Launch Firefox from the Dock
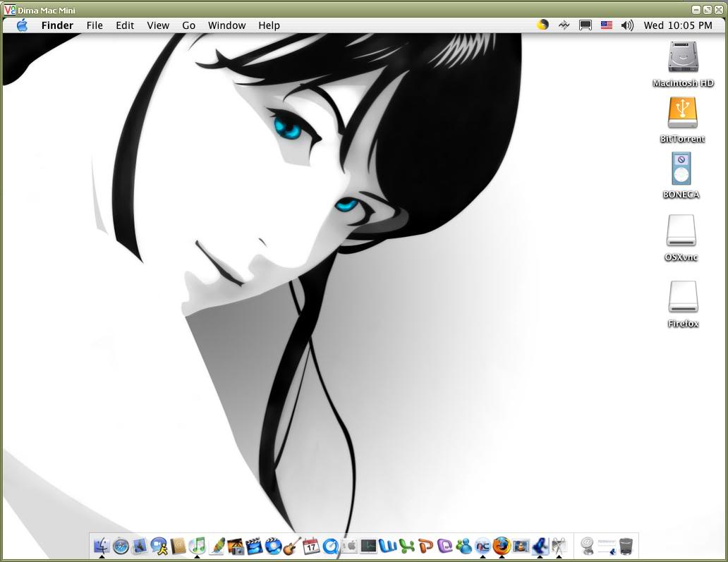728x562 pixels. tap(502, 546)
